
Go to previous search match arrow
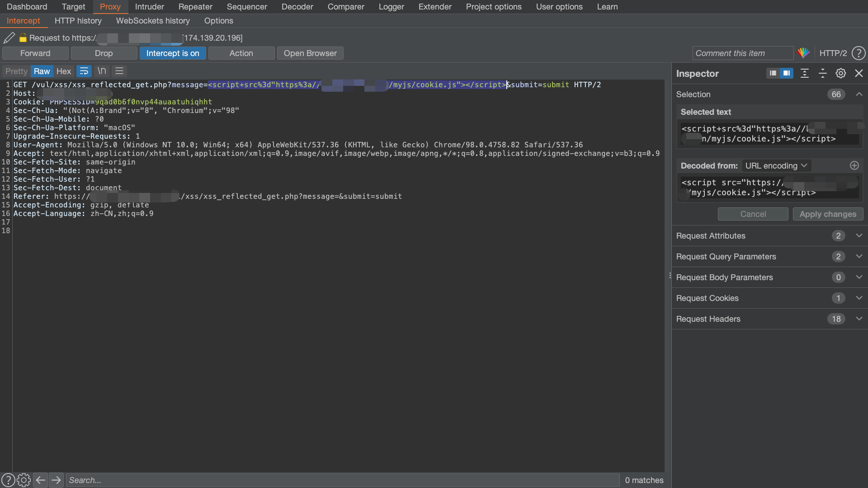pos(40,480)
